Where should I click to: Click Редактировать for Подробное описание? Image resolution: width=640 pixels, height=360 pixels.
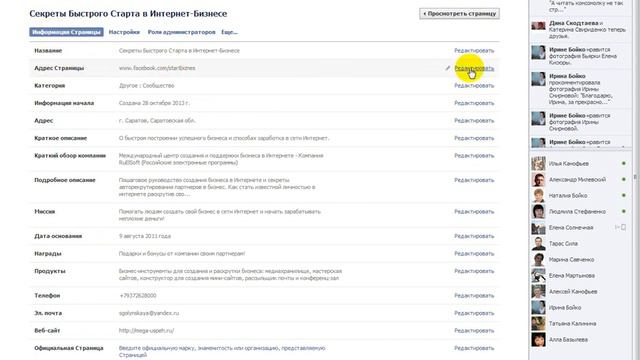[474, 180]
